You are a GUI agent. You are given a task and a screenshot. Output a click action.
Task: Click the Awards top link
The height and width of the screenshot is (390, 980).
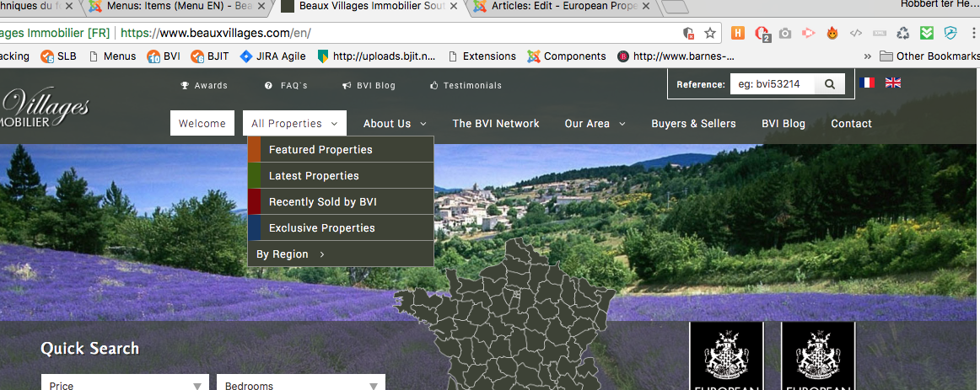204,85
